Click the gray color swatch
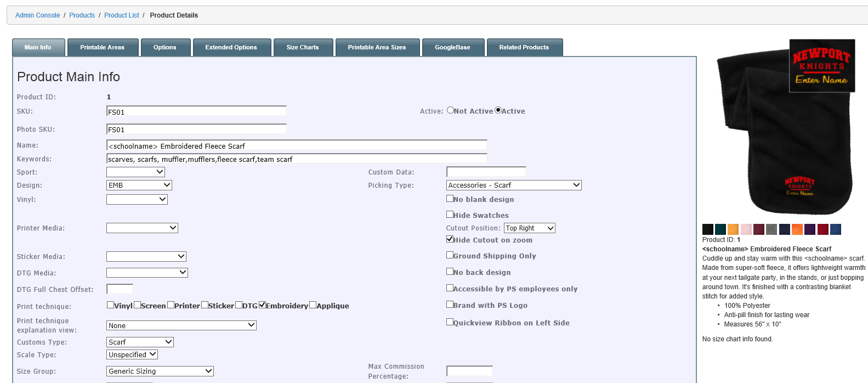Image resolution: width=868 pixels, height=383 pixels. coord(771,229)
